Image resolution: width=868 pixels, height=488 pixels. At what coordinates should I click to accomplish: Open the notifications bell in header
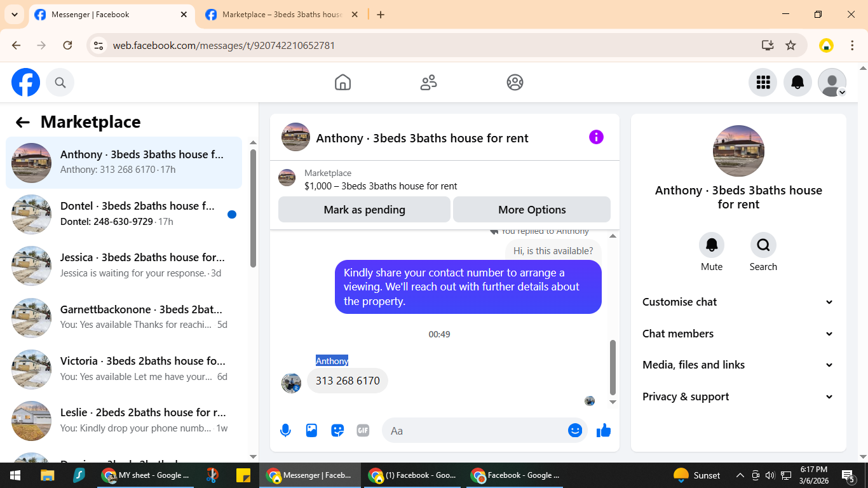click(x=797, y=82)
